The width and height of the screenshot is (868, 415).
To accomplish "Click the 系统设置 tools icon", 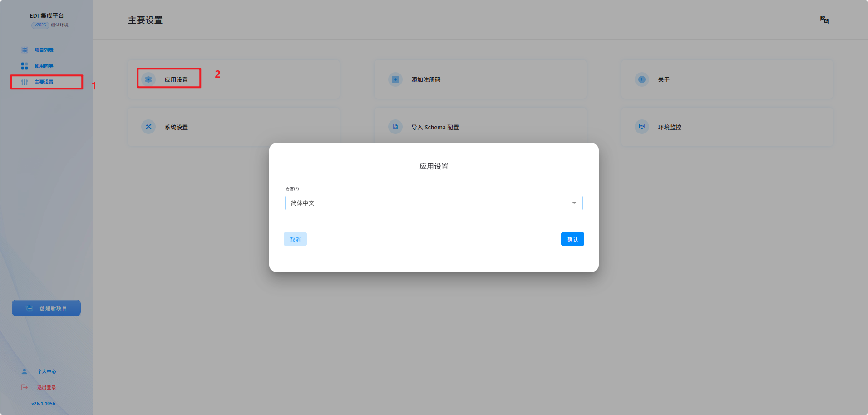I will (x=148, y=127).
